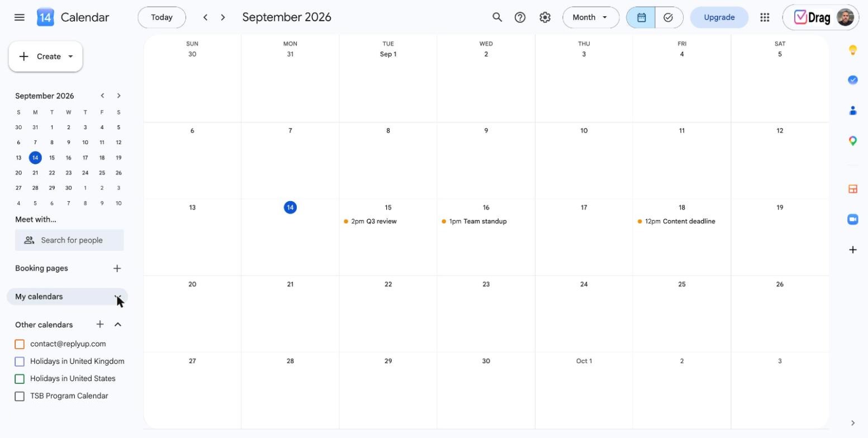
Task: Open the Team standup event
Action: (x=486, y=222)
